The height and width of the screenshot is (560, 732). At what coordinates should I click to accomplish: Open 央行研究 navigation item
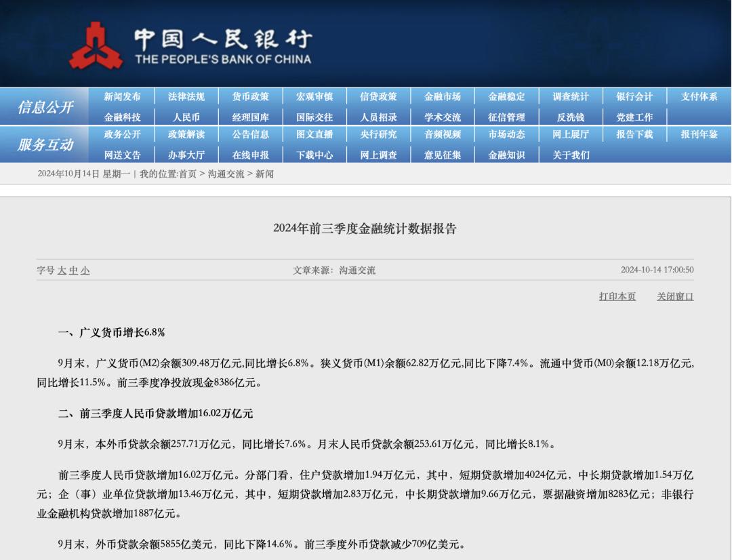(379, 134)
